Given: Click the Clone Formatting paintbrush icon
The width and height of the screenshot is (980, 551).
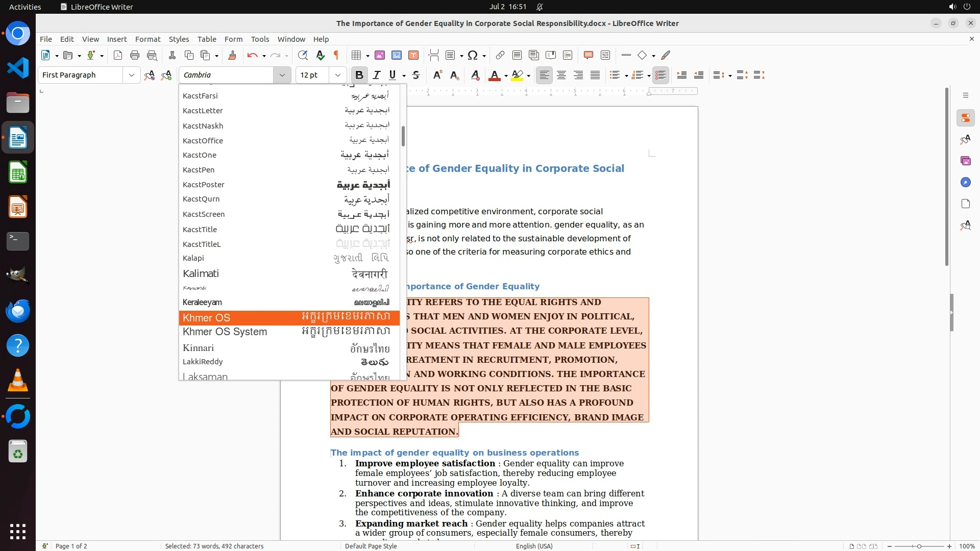Looking at the screenshot, I should (232, 55).
